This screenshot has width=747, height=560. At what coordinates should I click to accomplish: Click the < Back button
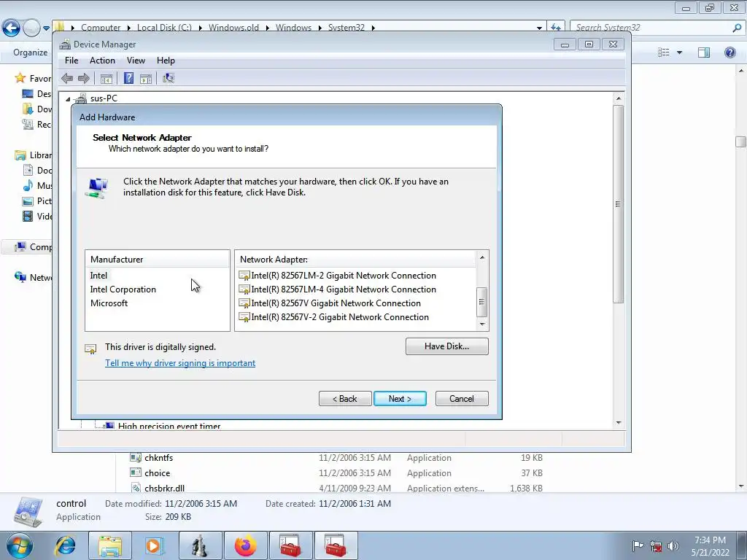point(345,399)
